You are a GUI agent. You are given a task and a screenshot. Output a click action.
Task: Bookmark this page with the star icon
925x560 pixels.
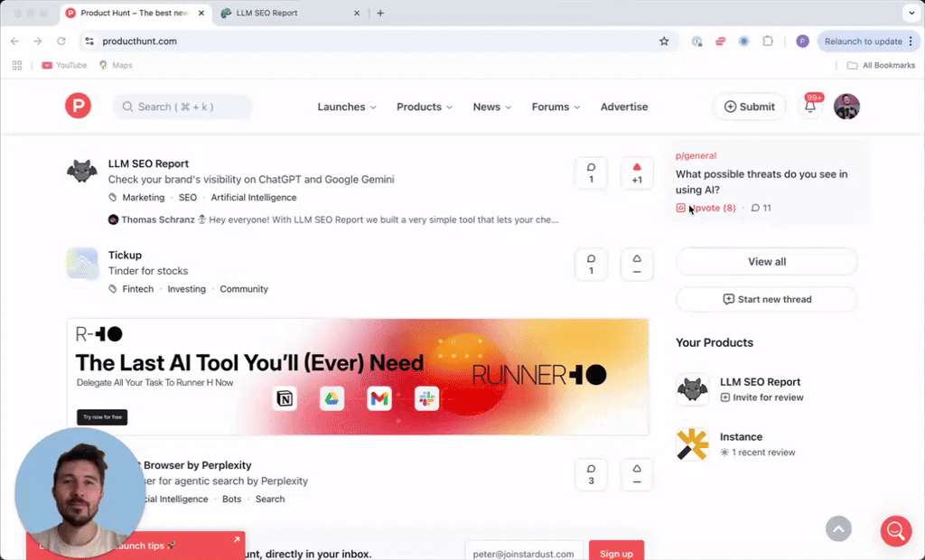pyautogui.click(x=664, y=42)
